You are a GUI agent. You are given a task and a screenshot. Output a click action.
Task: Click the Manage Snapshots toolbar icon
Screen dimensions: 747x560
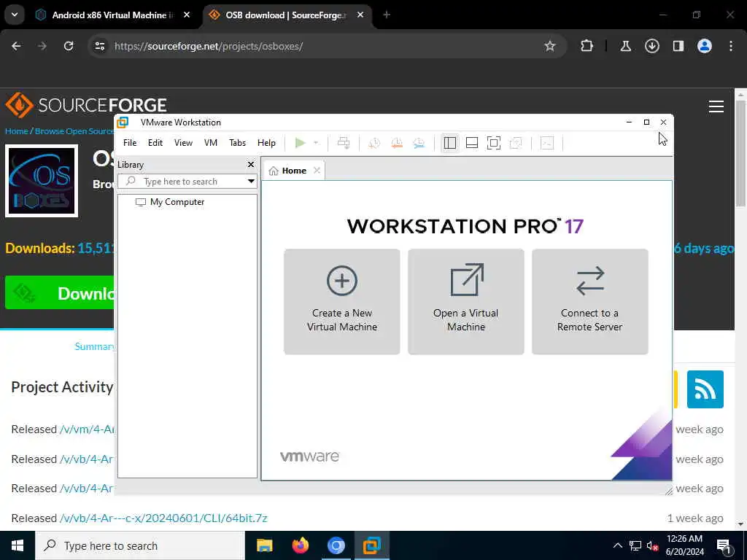point(419,143)
